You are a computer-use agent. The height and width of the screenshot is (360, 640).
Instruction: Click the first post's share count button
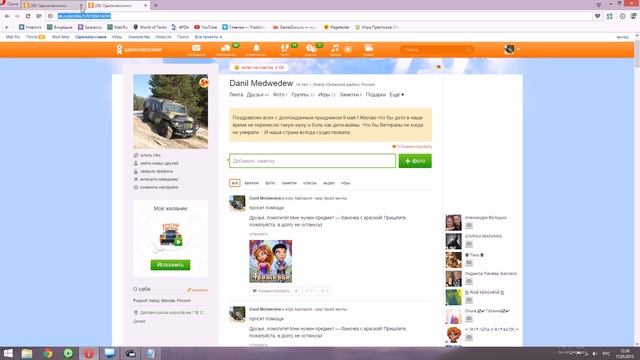309,291
